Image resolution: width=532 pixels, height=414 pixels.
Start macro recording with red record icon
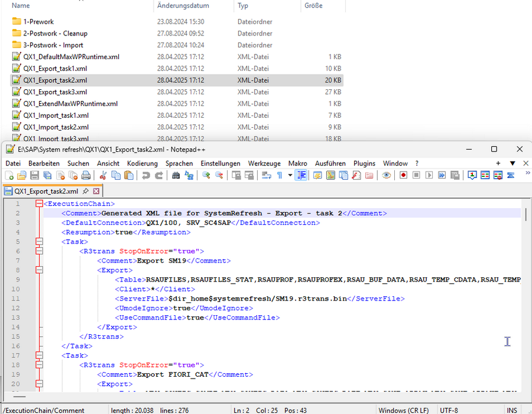click(x=404, y=176)
